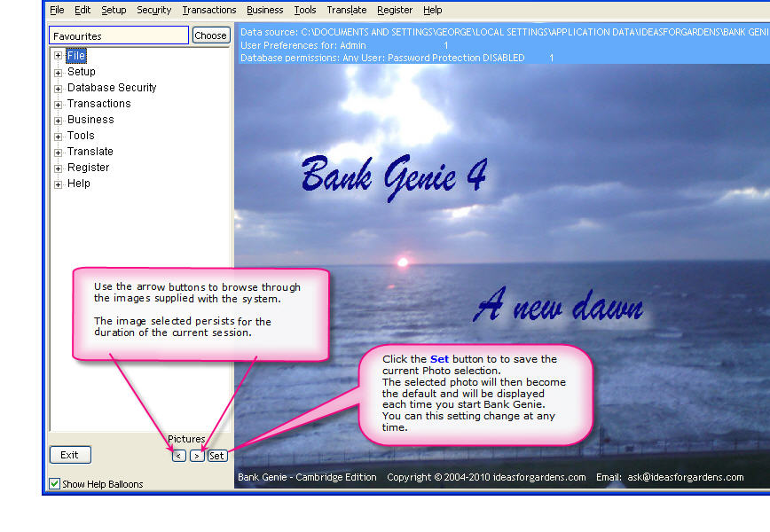Select Database Security in tree
770x532 pixels.
[112, 88]
